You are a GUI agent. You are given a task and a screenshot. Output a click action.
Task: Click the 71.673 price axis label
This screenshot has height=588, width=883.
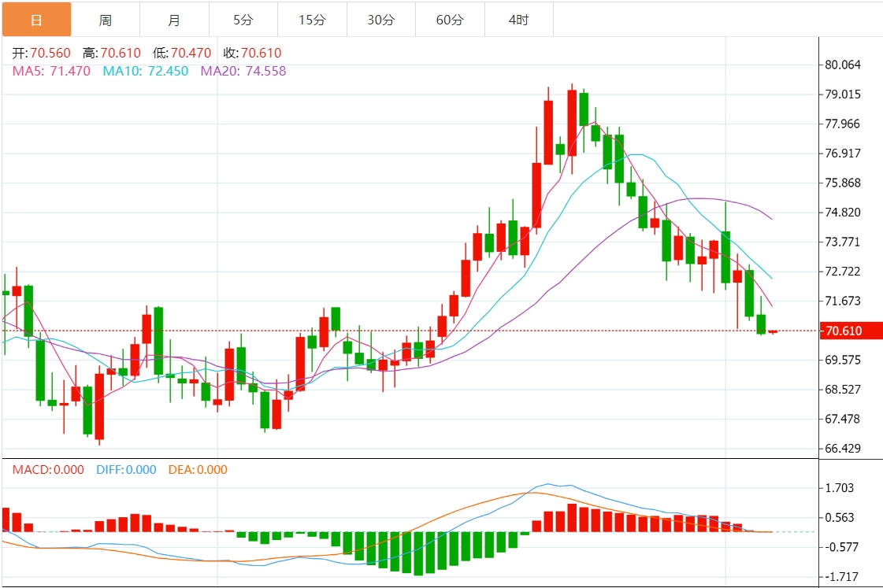[x=843, y=301]
